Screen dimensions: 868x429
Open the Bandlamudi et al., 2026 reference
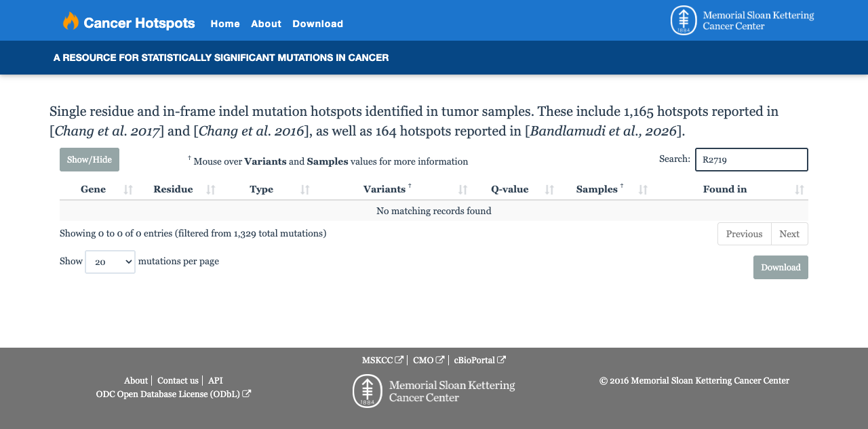[604, 131]
